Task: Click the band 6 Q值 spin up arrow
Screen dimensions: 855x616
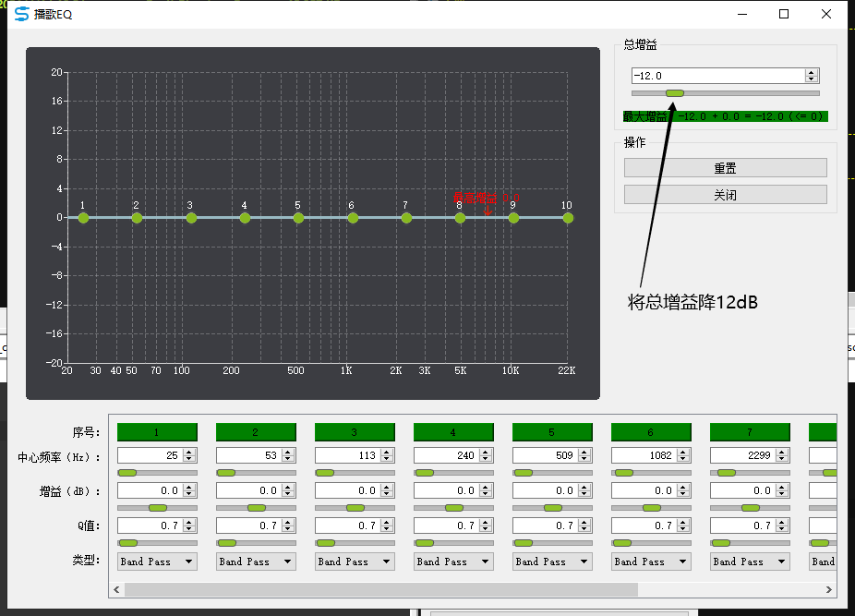Action: [683, 522]
